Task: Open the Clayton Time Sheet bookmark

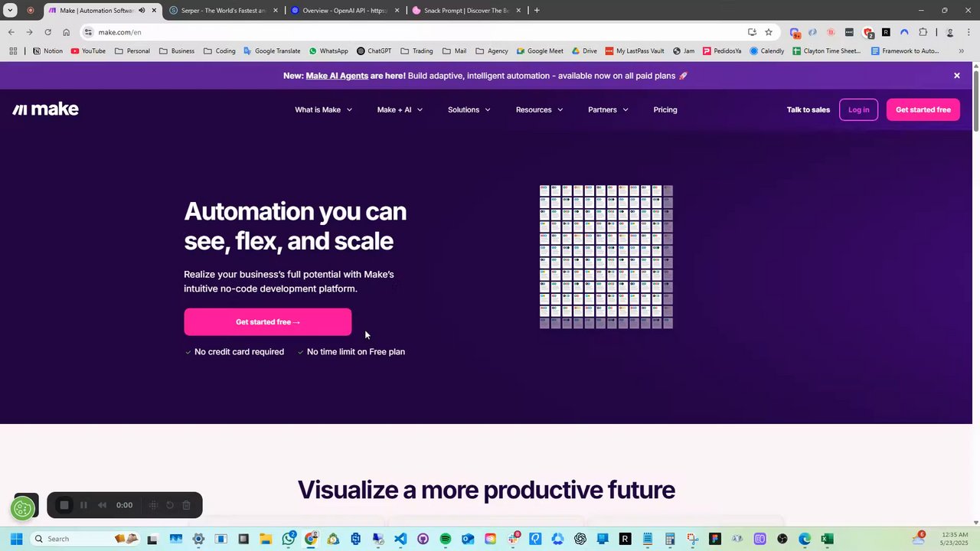Action: click(x=827, y=51)
